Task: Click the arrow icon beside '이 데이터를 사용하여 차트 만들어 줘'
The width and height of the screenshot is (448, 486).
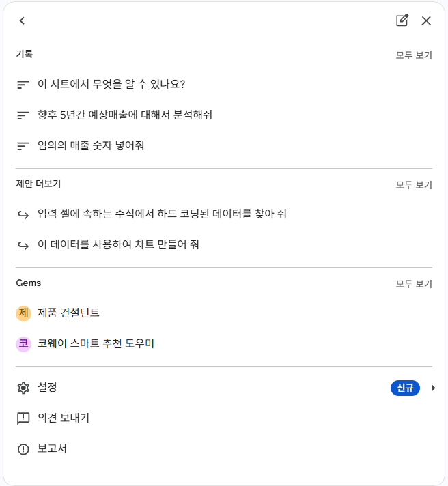Action: click(x=23, y=245)
